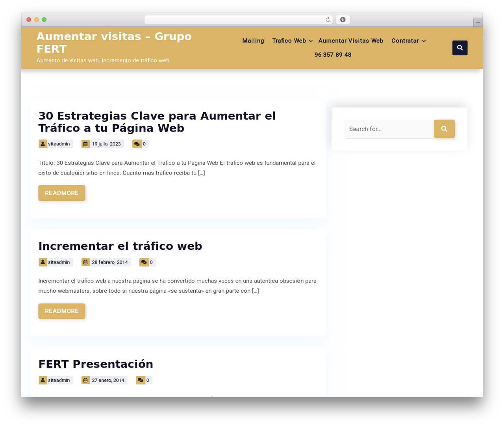Click siteadmin author on FERT Presentación post

coord(59,380)
